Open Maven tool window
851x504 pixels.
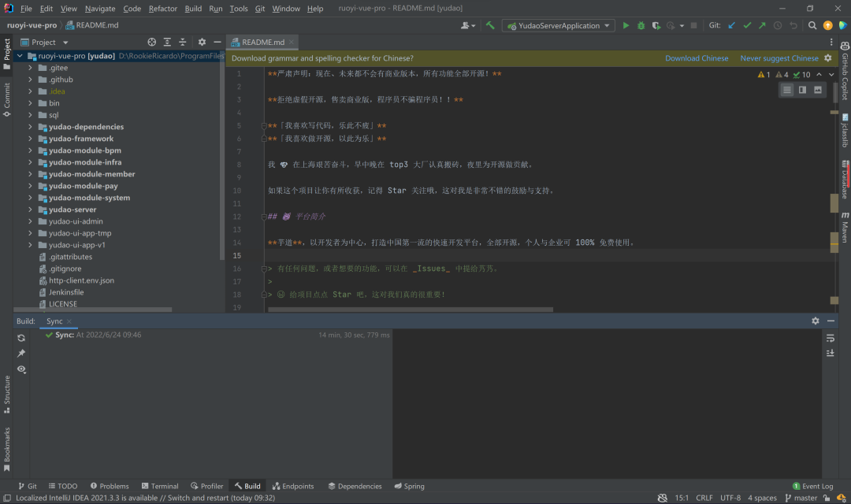tap(845, 227)
